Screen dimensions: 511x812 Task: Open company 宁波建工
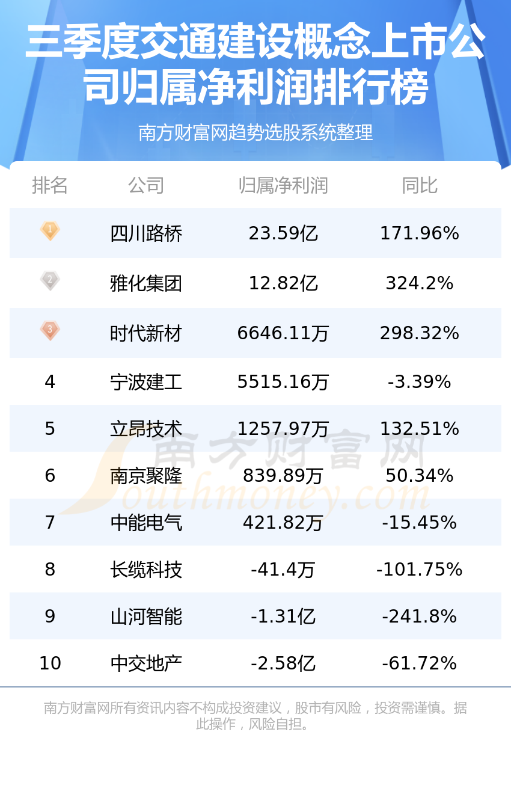(x=146, y=382)
